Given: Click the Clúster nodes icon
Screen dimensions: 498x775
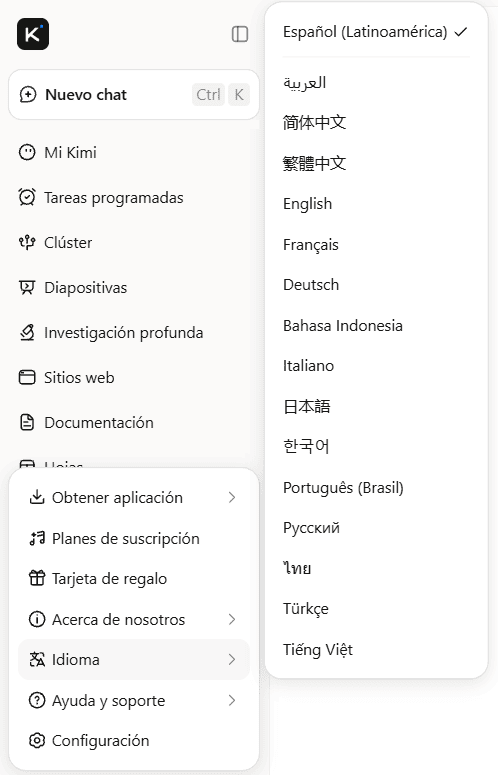Looking at the screenshot, I should tap(27, 242).
